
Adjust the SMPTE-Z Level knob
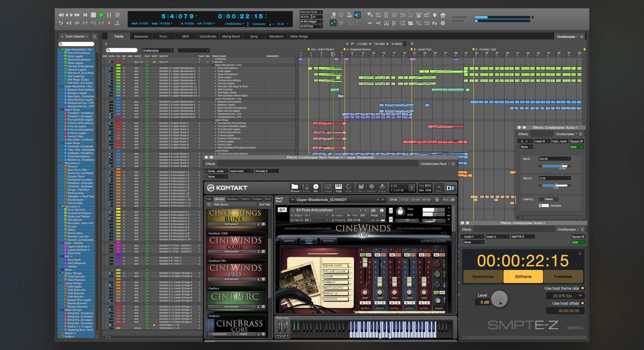[x=499, y=299]
